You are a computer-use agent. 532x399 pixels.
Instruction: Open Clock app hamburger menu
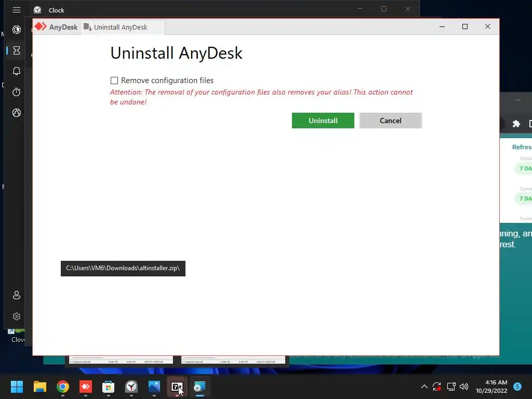click(17, 10)
